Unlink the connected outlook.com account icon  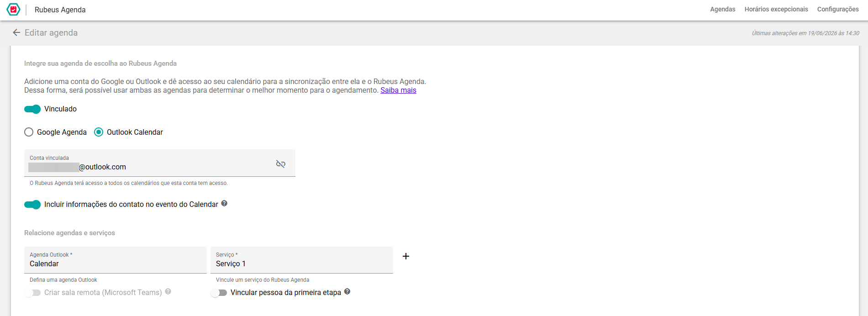point(281,163)
